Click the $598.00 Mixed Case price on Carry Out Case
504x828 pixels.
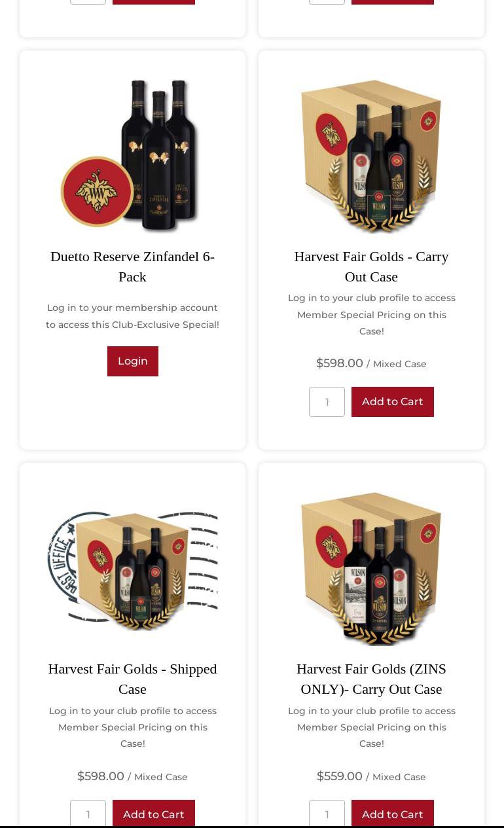pos(371,363)
